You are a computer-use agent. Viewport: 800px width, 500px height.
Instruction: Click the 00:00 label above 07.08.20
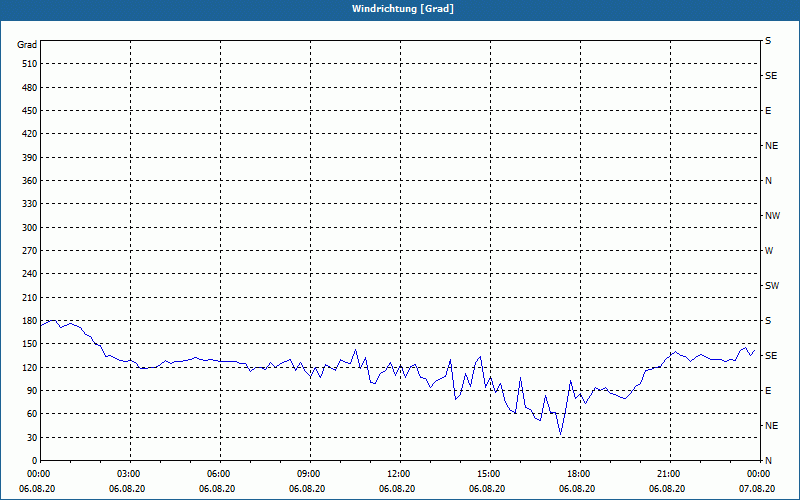tap(758, 474)
